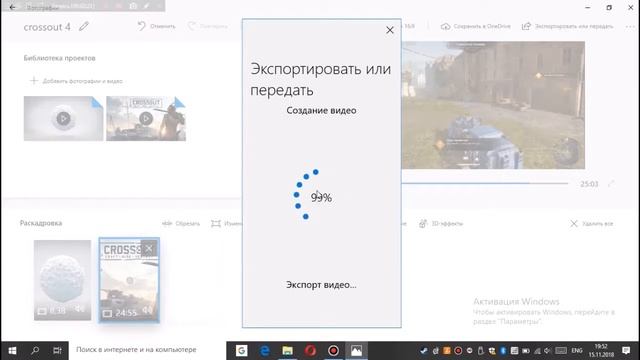Click the 99% export progress indicator
Image resolution: width=640 pixels, height=360 pixels.
tap(321, 198)
